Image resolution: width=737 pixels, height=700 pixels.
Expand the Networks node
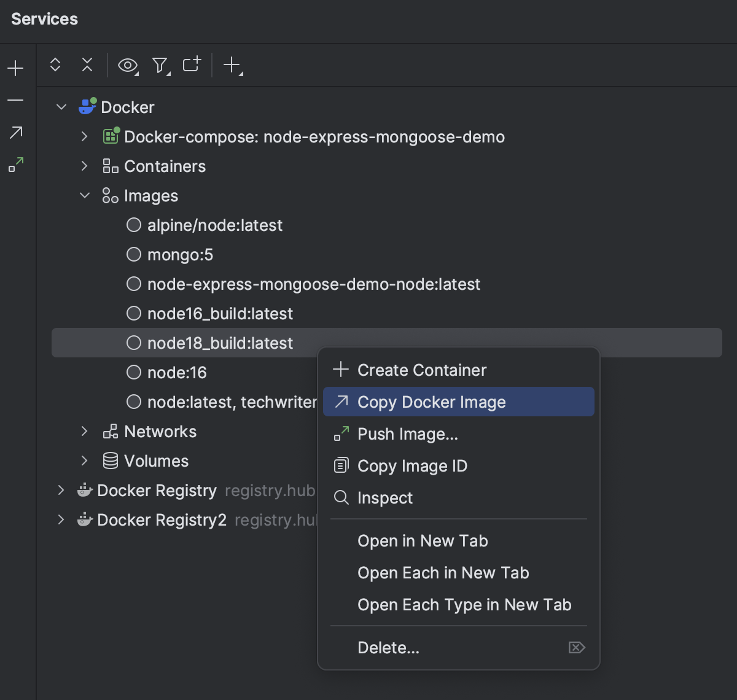click(84, 431)
